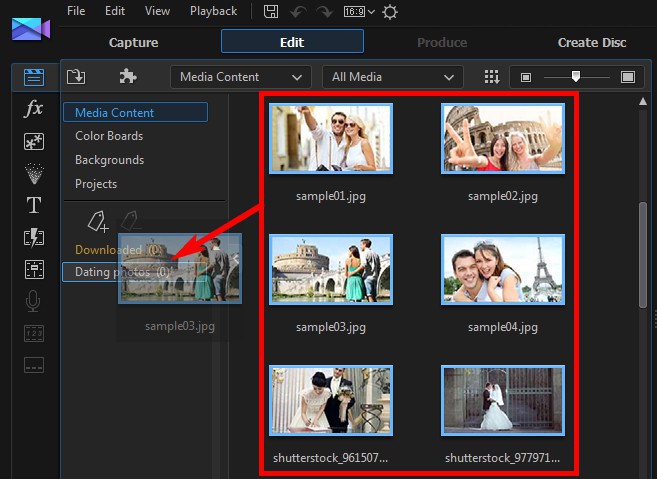Click the scroll up arrow
The image size is (657, 479).
[643, 101]
